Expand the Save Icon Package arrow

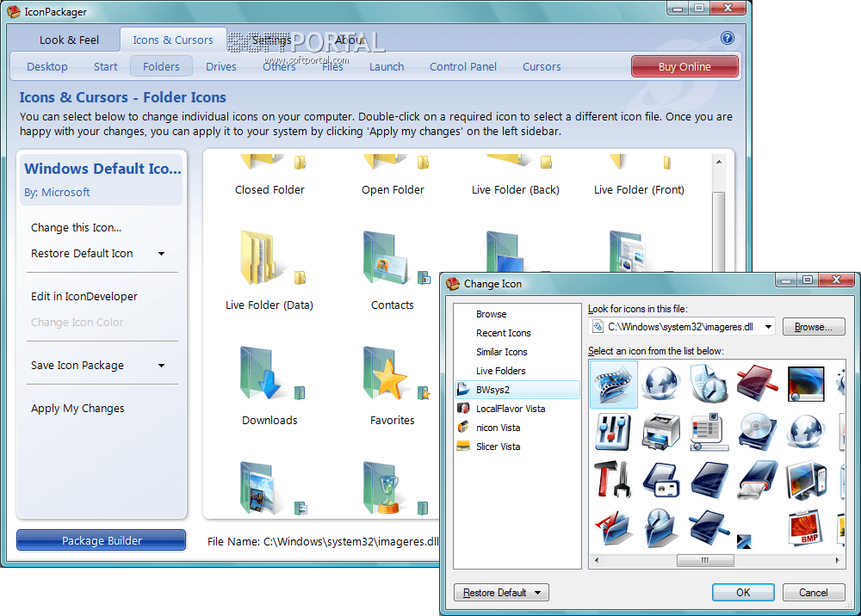[x=162, y=366]
